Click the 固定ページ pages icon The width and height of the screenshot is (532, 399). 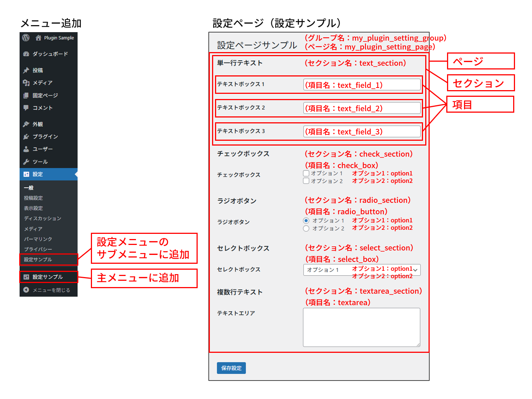click(x=26, y=95)
